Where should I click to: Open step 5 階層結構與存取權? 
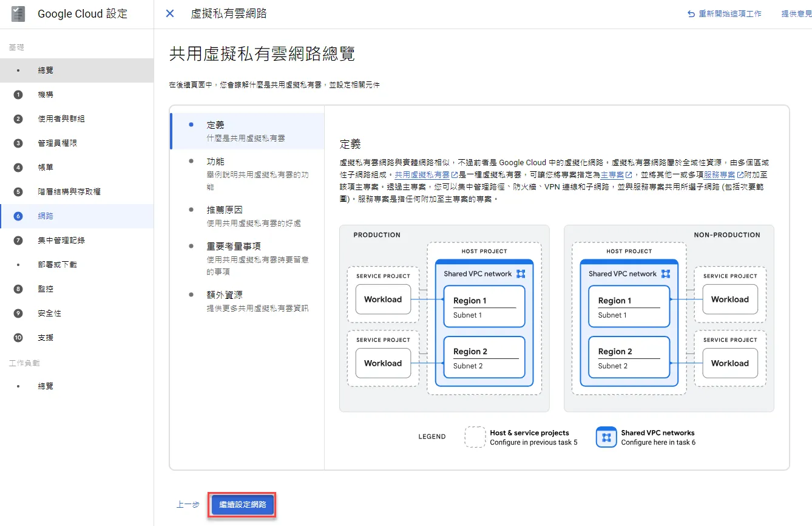(76, 192)
